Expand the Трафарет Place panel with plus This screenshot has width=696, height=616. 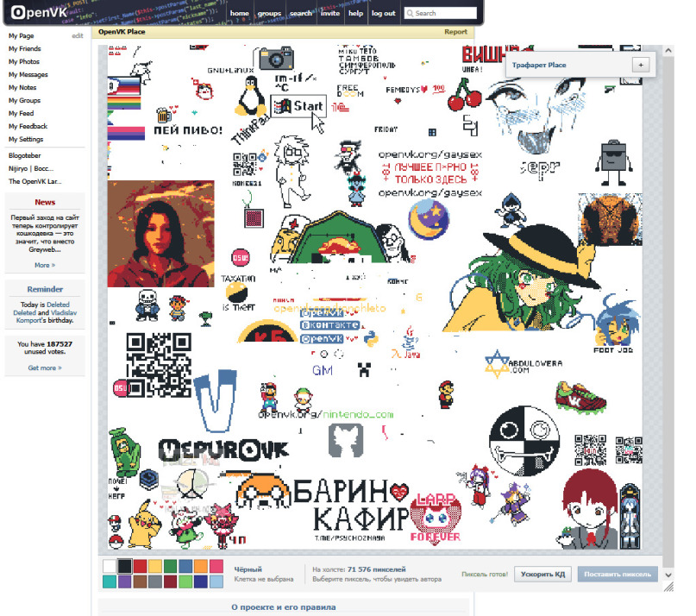[641, 65]
